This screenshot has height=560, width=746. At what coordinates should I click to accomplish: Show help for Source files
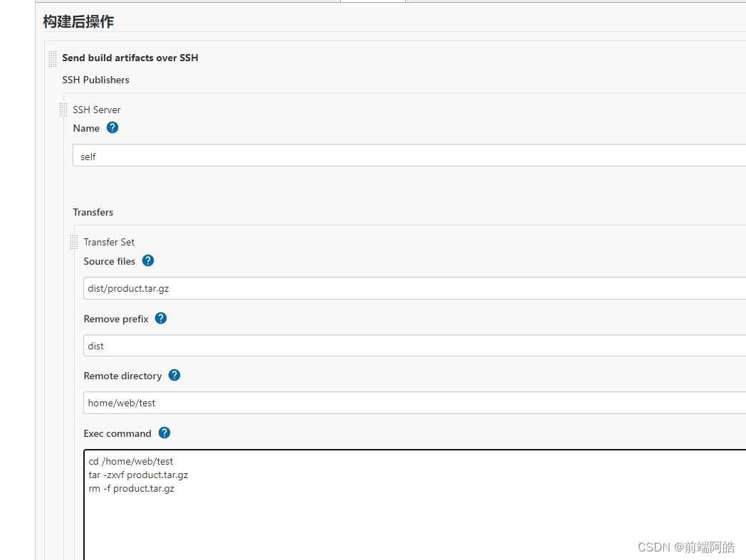pos(148,260)
